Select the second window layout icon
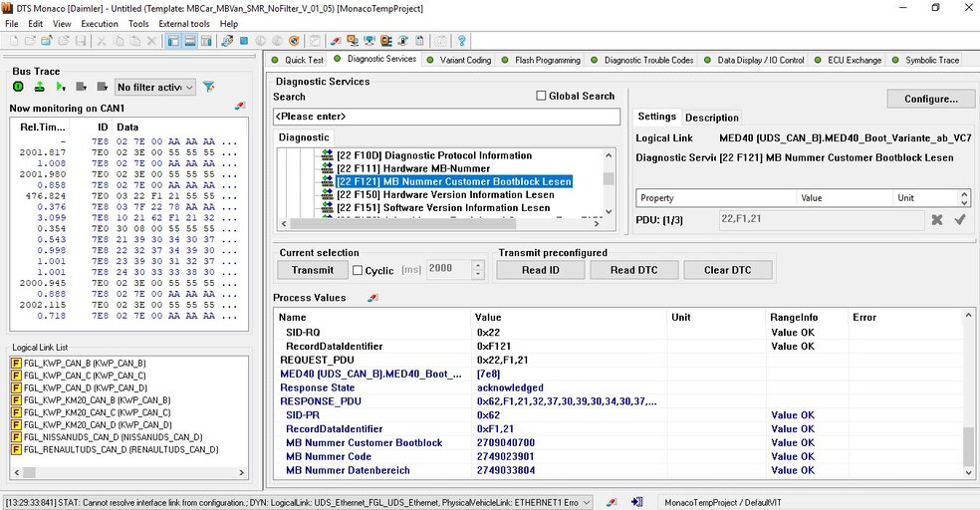Image resolution: width=980 pixels, height=510 pixels. coord(189,41)
